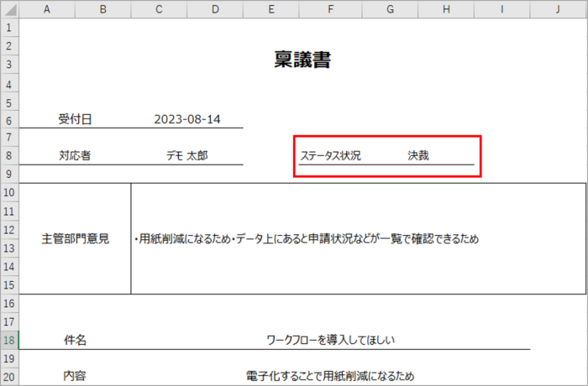Select highlighted row 18 header
Image resolution: width=588 pixels, height=386 pixels.
(9, 341)
